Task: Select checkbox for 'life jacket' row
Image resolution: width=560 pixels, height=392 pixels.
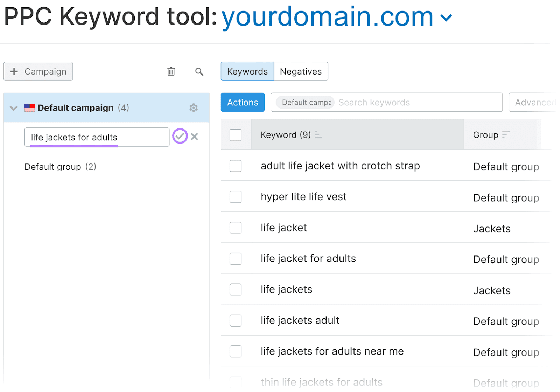Action: coord(236,228)
